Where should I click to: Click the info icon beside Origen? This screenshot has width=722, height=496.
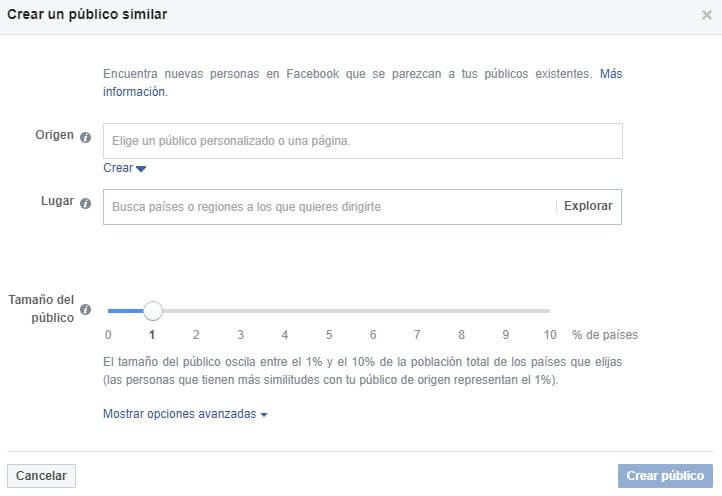click(85, 137)
